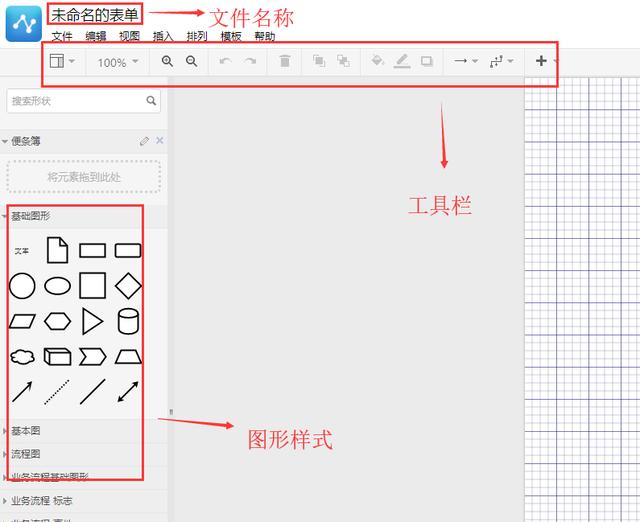Click the shadow toggle toolbar icon
The width and height of the screenshot is (640, 522).
point(427,61)
